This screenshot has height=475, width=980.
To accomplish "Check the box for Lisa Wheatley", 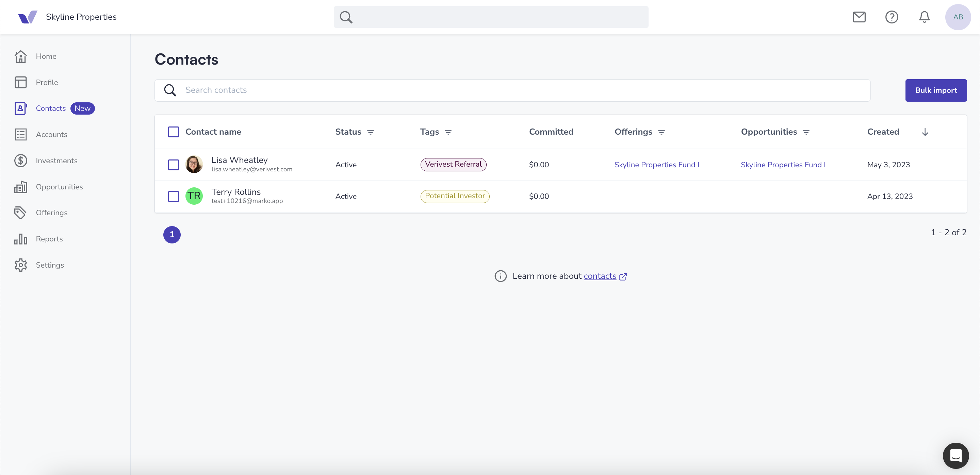I will [174, 165].
